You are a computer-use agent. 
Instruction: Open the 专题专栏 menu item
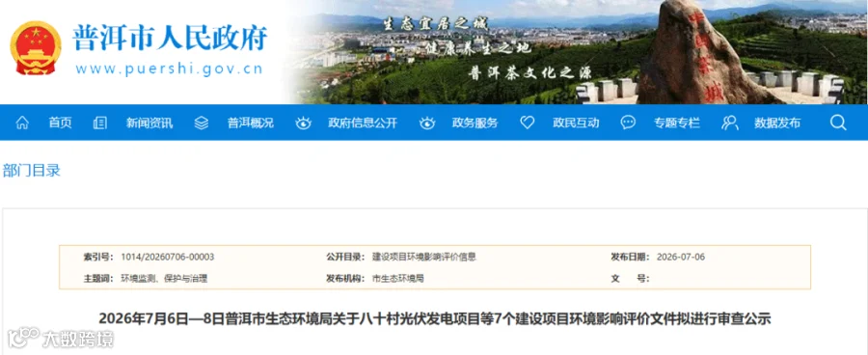coord(677,123)
